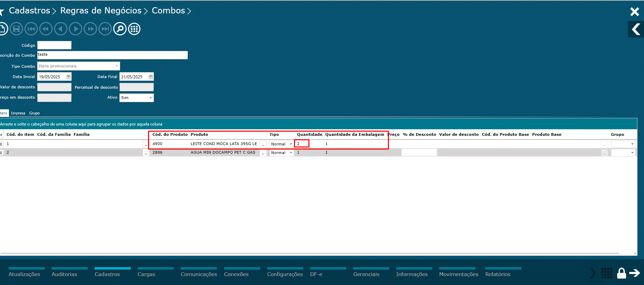Click the new record document icon
644x285 pixels.
pos(3,29)
